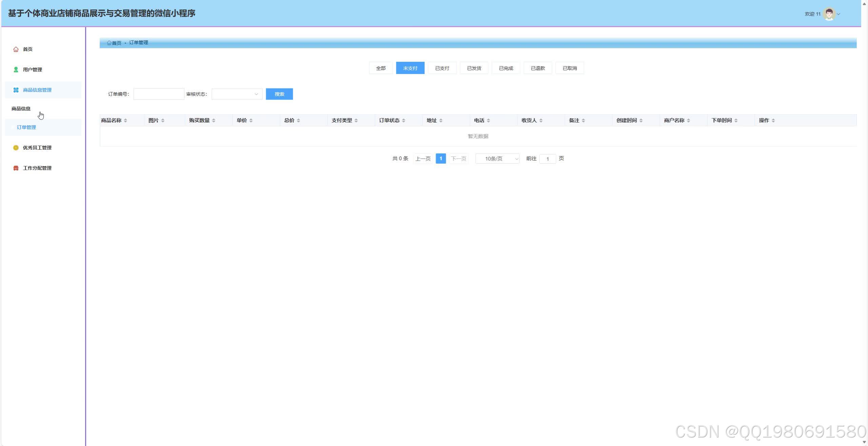868x446 pixels.
Task: Click the green user management icon
Action: coord(16,70)
